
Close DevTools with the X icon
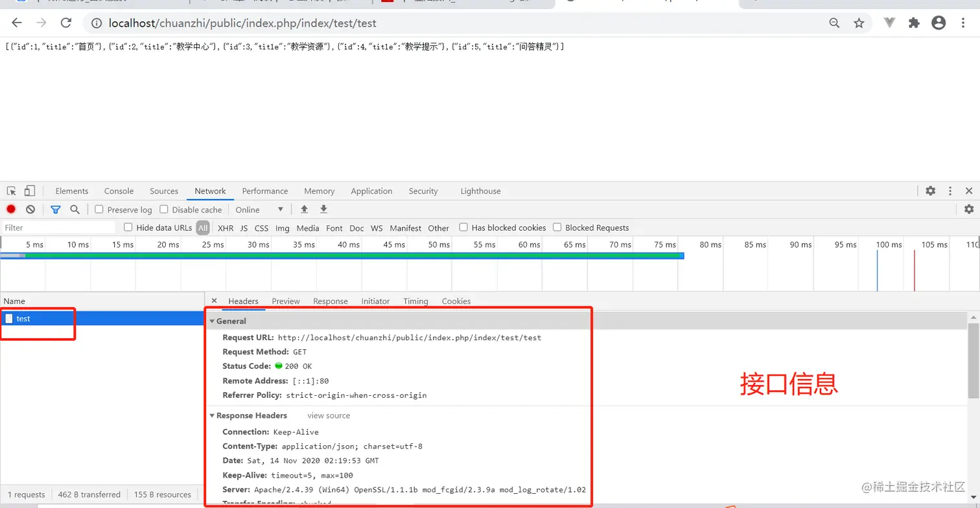(969, 191)
